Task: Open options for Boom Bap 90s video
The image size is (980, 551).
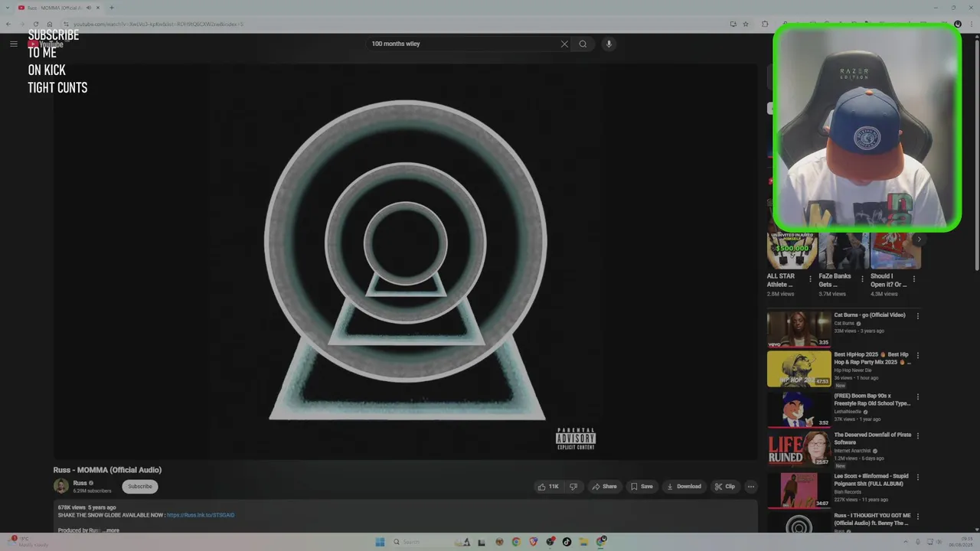Action: pyautogui.click(x=918, y=397)
